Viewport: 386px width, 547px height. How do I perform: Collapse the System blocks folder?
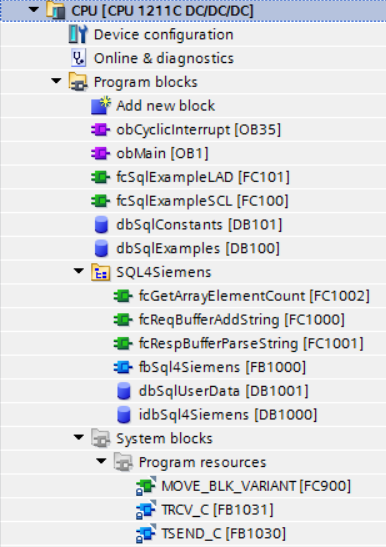coord(79,437)
